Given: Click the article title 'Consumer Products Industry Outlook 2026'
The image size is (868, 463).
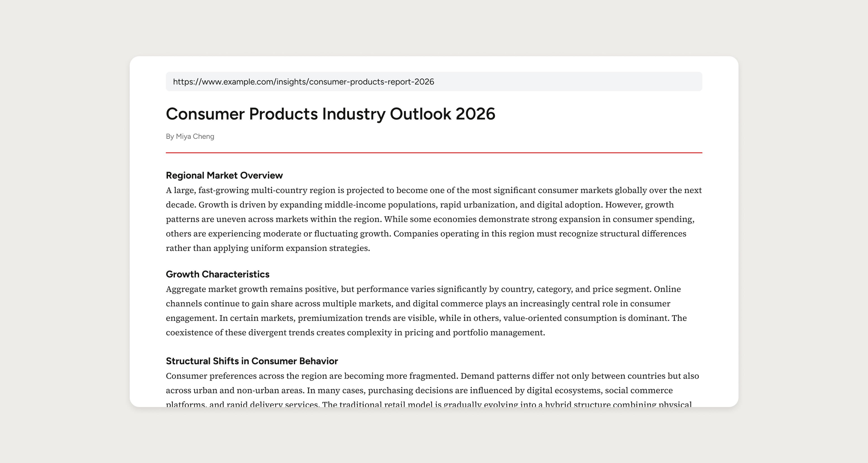Looking at the screenshot, I should point(330,114).
